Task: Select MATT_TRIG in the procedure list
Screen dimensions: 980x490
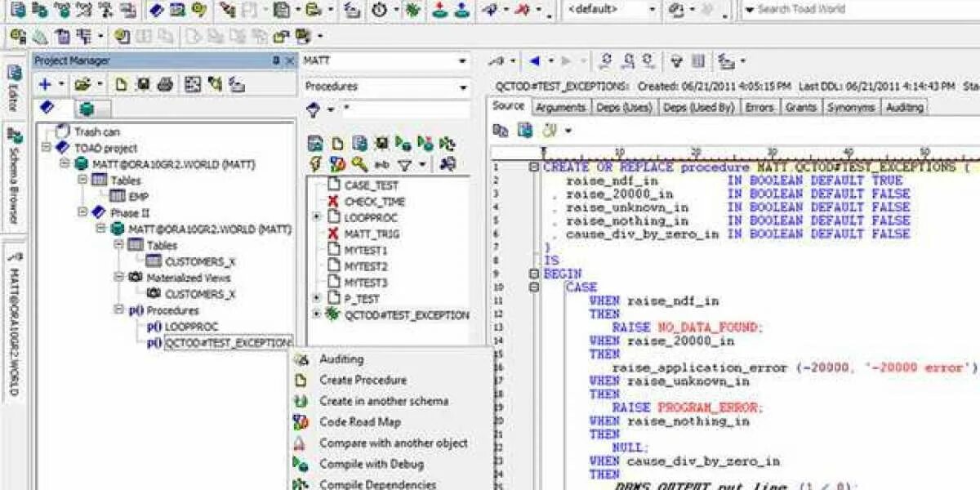Action: click(x=372, y=234)
